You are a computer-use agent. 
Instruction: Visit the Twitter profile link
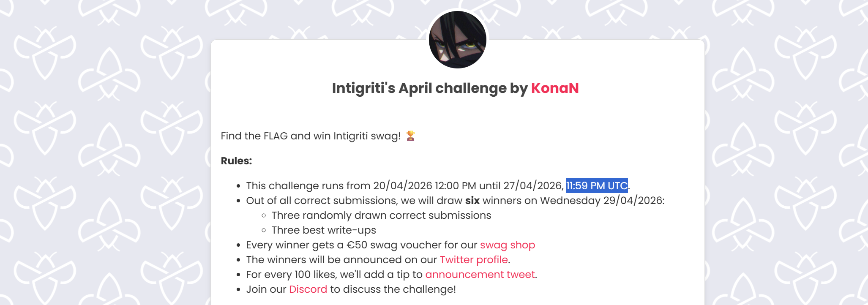click(473, 260)
